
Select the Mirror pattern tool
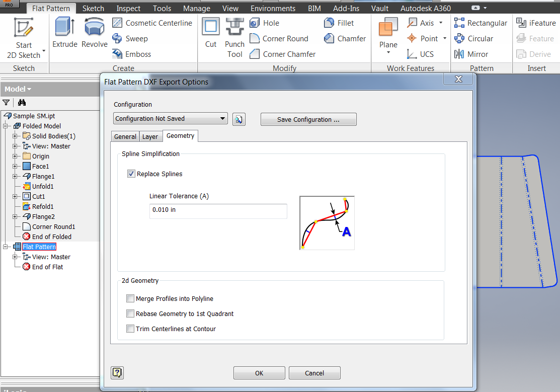(471, 54)
